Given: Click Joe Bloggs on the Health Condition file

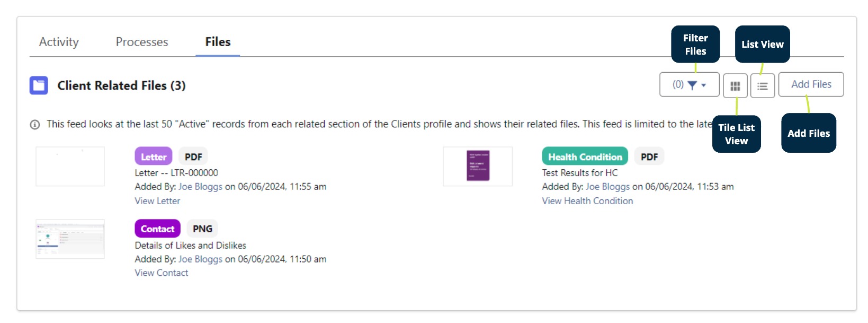Looking at the screenshot, I should pos(607,187).
